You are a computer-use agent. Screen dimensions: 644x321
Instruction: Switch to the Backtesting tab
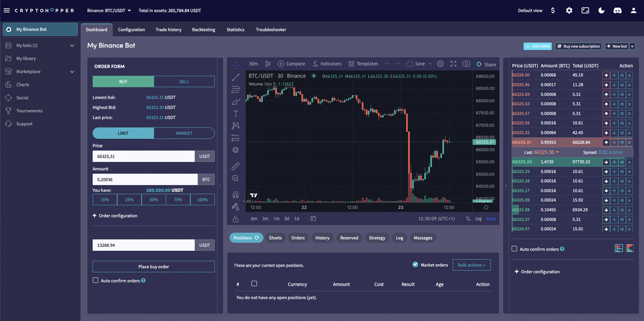[203, 30]
